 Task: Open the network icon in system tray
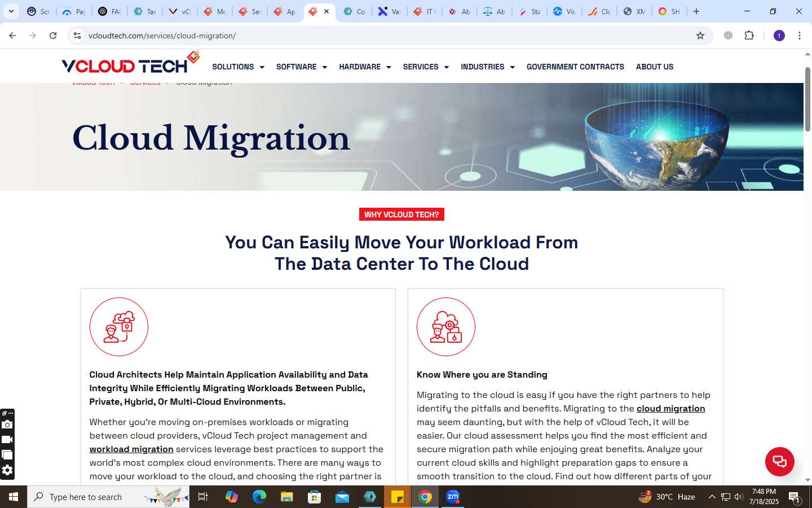[726, 497]
